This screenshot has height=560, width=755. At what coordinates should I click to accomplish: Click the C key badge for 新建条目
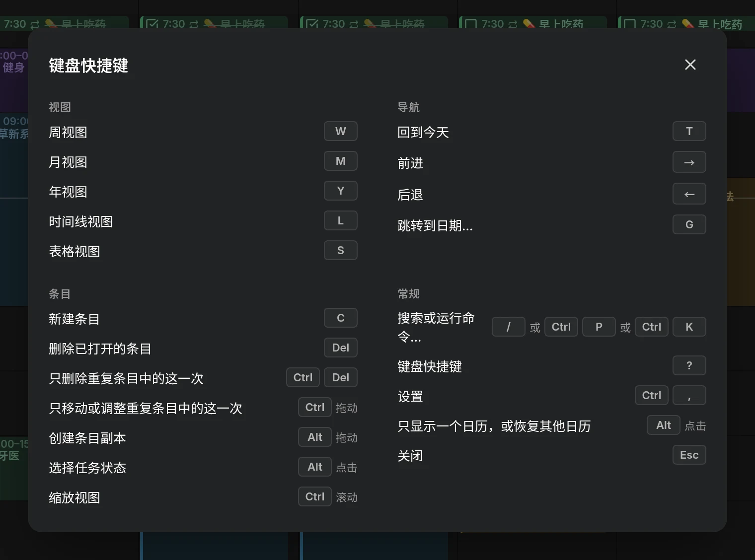(341, 318)
